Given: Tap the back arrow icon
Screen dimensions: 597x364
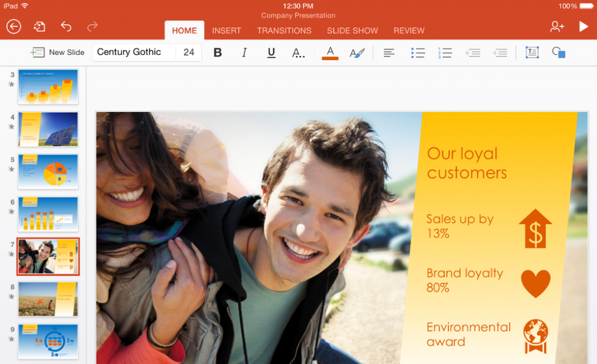Looking at the screenshot, I should [13, 26].
